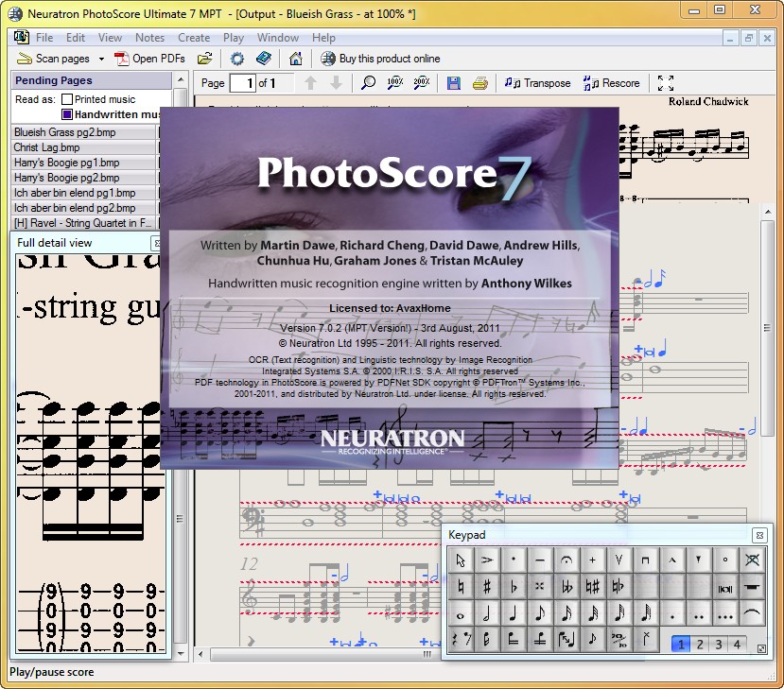Print the score using printer icon
The height and width of the screenshot is (689, 784).
pyautogui.click(x=480, y=83)
